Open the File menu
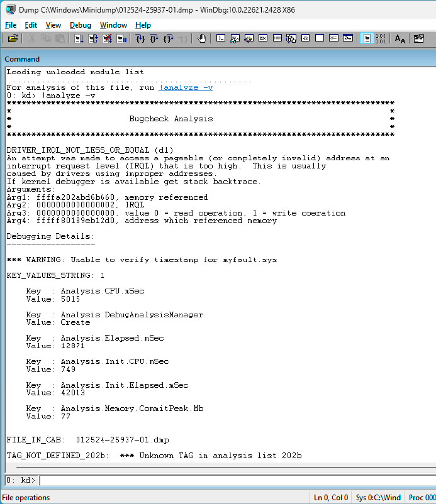Image resolution: width=436 pixels, height=504 pixels. (x=11, y=25)
